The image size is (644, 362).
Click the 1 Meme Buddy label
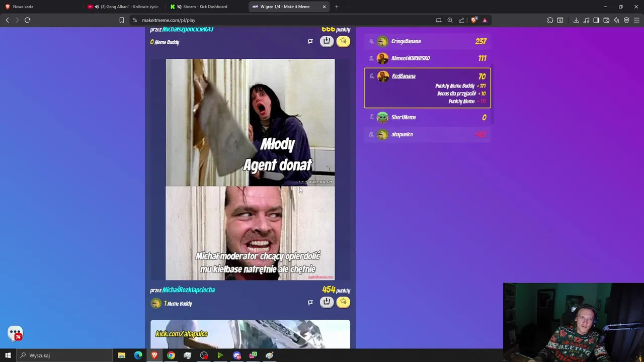pos(178,304)
